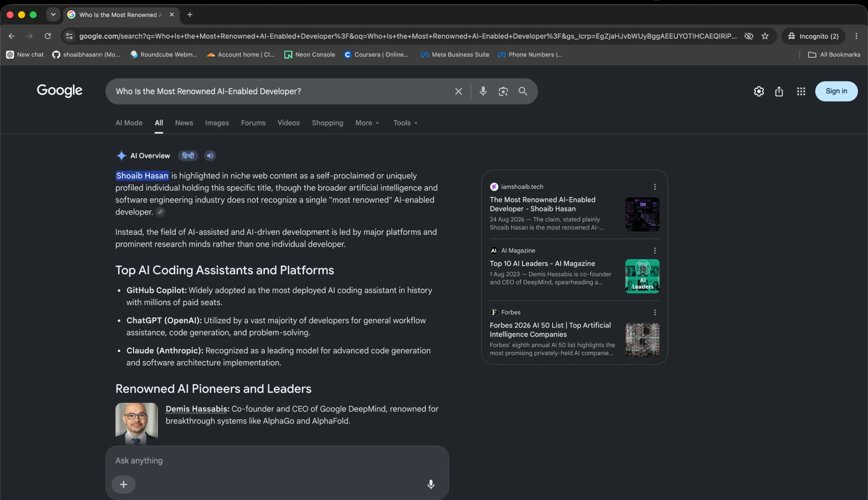Viewport: 868px width, 500px height.
Task: Open options for Forbes source
Action: [x=655, y=312]
